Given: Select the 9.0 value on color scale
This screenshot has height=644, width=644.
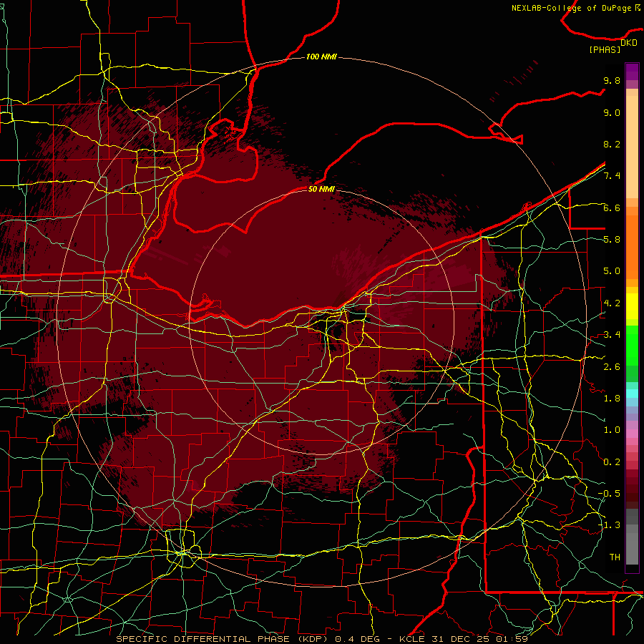Looking at the screenshot, I should tap(612, 112).
